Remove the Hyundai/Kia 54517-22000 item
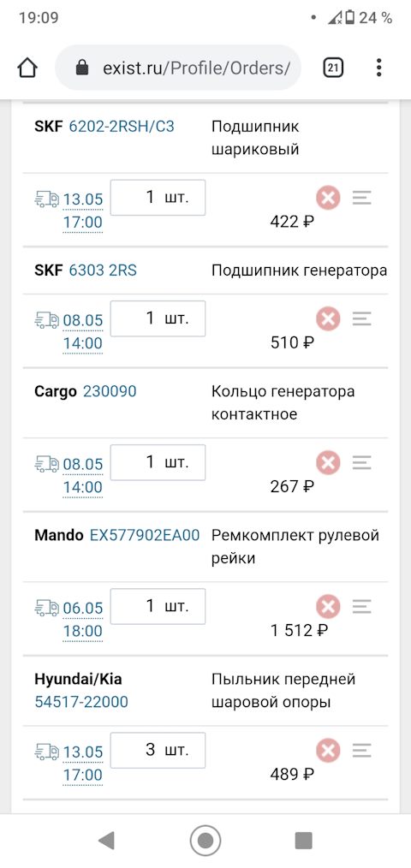Image resolution: width=411 pixels, height=868 pixels. pos(329,751)
